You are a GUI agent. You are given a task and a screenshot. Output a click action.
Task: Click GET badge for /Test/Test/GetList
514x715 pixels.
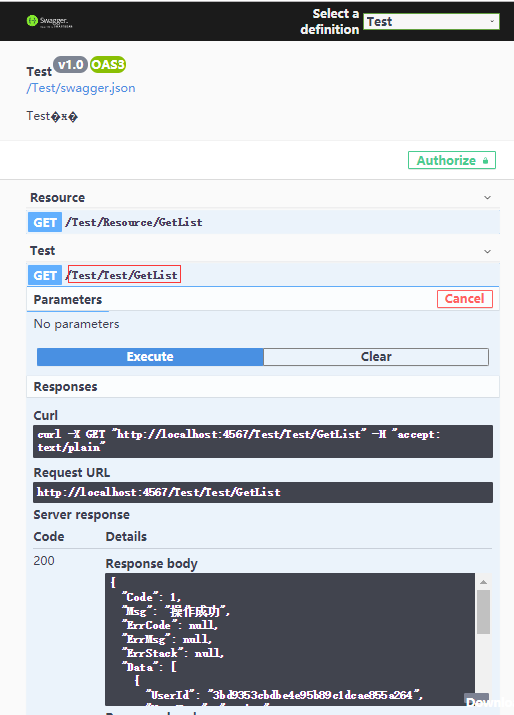coord(45,275)
